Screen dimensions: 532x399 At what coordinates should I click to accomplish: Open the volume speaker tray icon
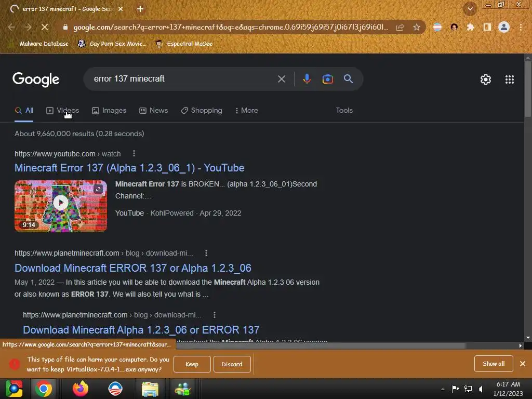click(x=481, y=389)
